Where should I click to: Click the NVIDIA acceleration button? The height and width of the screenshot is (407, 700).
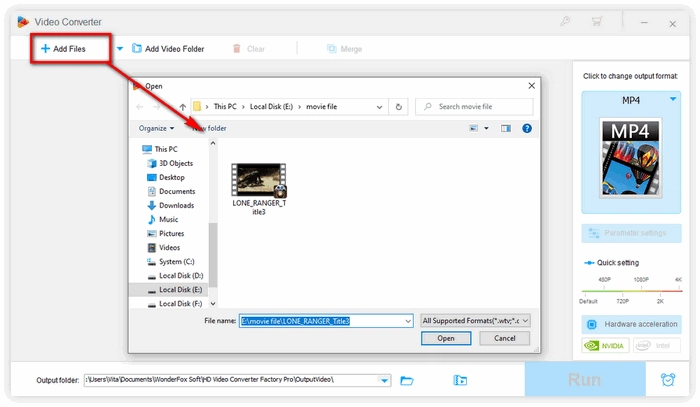click(605, 345)
